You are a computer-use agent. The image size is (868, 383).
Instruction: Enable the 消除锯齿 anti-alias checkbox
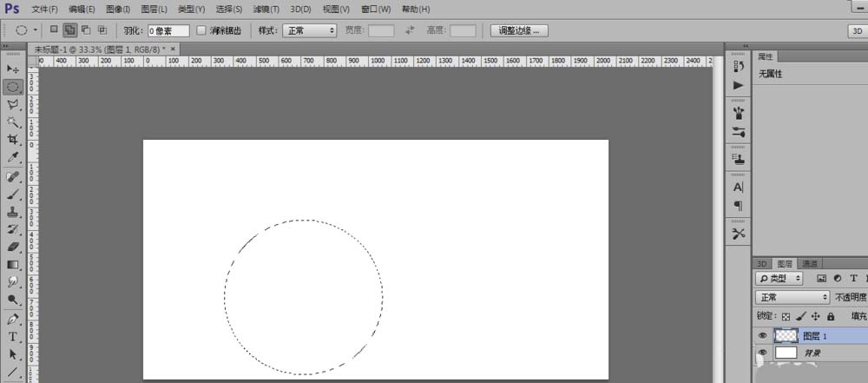[x=201, y=30]
